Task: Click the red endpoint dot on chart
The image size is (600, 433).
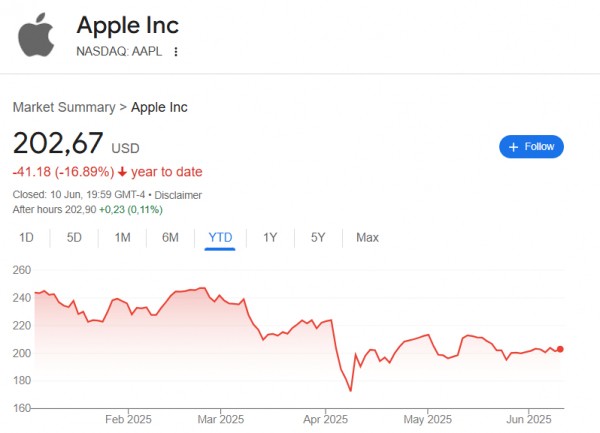Action: point(560,349)
